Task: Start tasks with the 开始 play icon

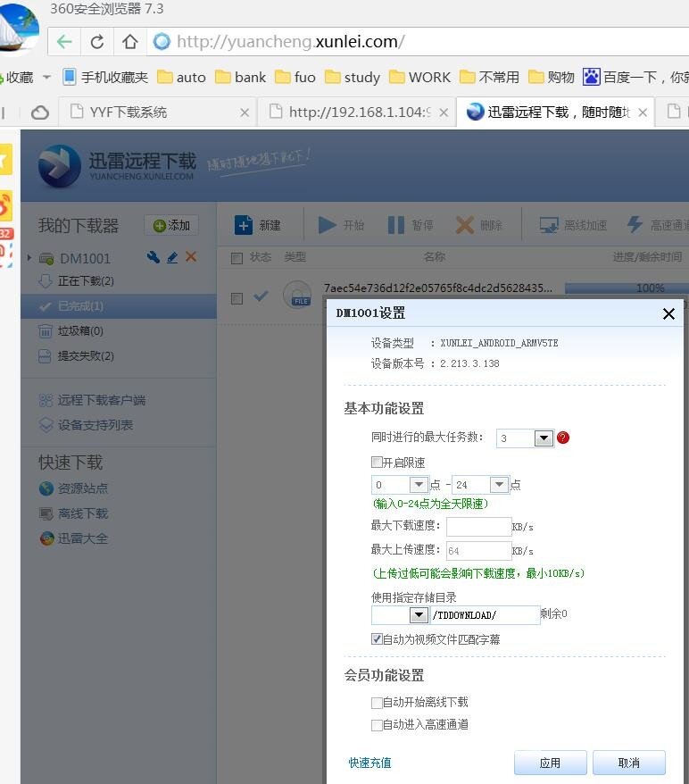Action: (x=328, y=226)
